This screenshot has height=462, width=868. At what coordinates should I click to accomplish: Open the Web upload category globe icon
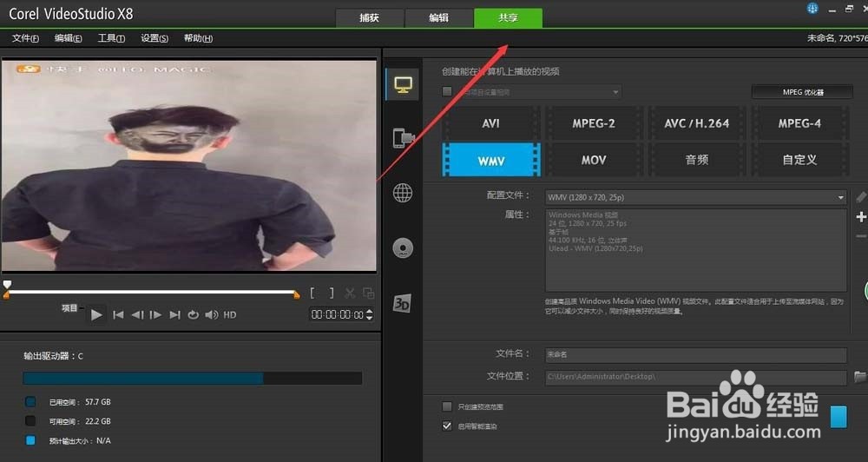(x=403, y=193)
